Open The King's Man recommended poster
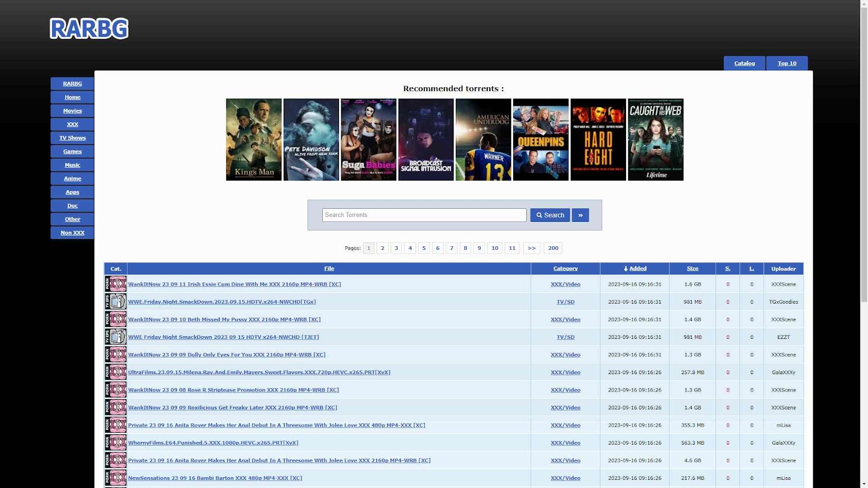The height and width of the screenshot is (488, 868). pyautogui.click(x=254, y=139)
